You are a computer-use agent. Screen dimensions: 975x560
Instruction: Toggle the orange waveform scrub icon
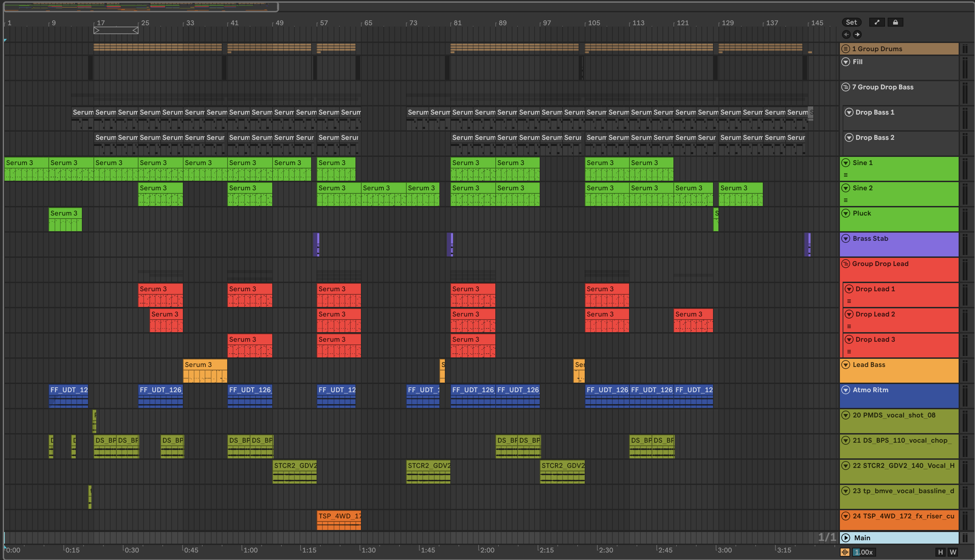click(x=845, y=552)
